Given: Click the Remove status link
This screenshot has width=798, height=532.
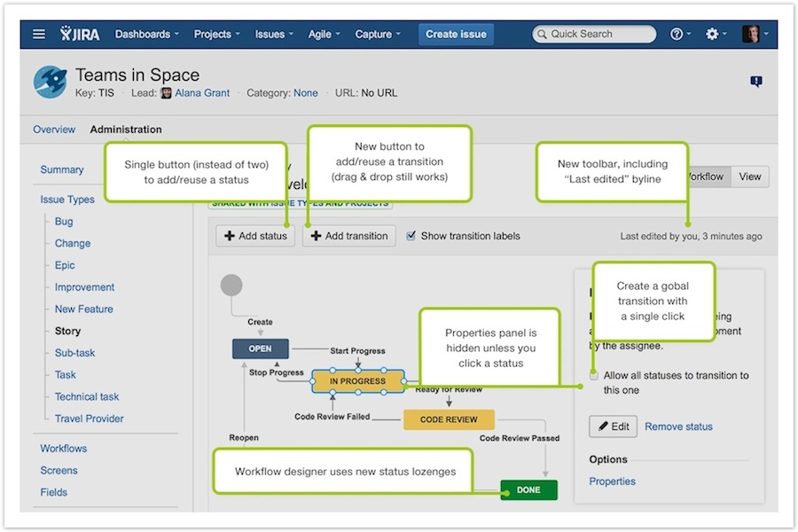Looking at the screenshot, I should click(678, 426).
